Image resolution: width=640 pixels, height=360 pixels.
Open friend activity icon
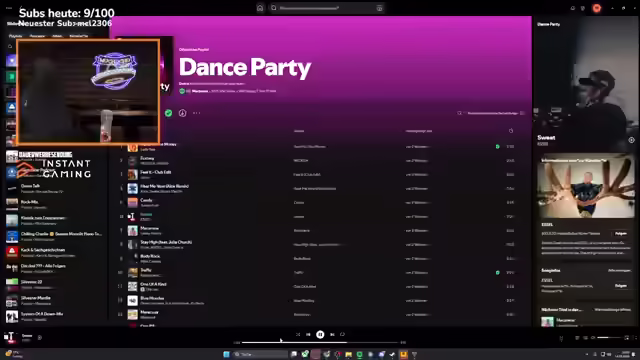pos(583,8)
